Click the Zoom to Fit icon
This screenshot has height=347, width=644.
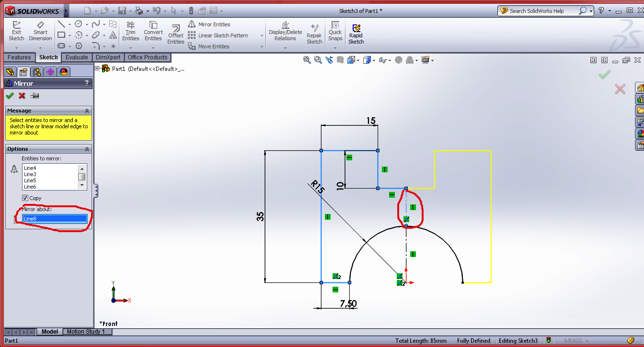point(307,60)
